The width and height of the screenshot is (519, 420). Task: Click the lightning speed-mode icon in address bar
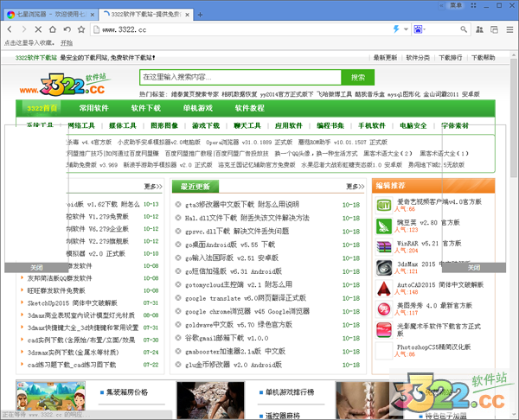(397, 29)
